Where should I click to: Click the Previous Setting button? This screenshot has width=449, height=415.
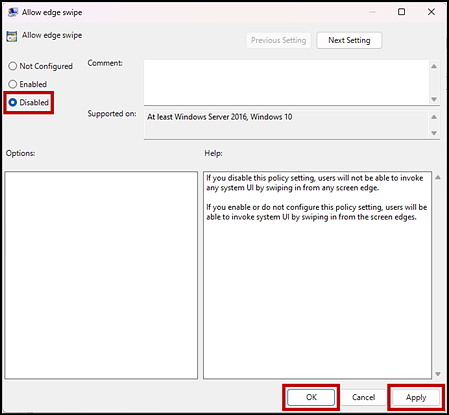click(278, 40)
